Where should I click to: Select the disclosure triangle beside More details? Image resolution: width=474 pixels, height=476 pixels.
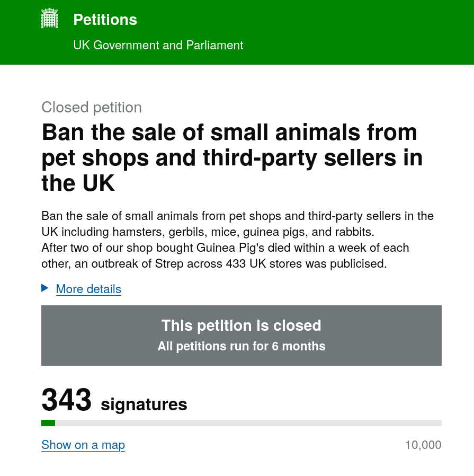(45, 289)
